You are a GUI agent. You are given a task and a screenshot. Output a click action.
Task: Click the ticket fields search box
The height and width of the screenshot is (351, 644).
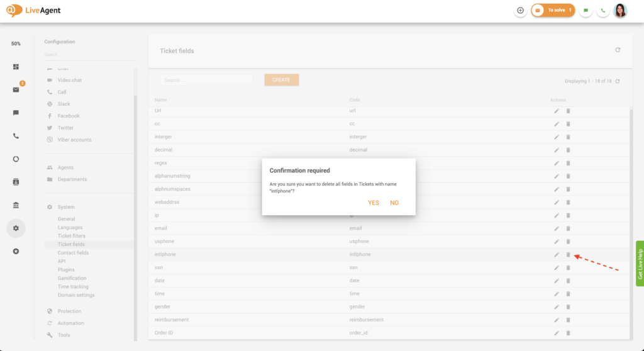206,80
